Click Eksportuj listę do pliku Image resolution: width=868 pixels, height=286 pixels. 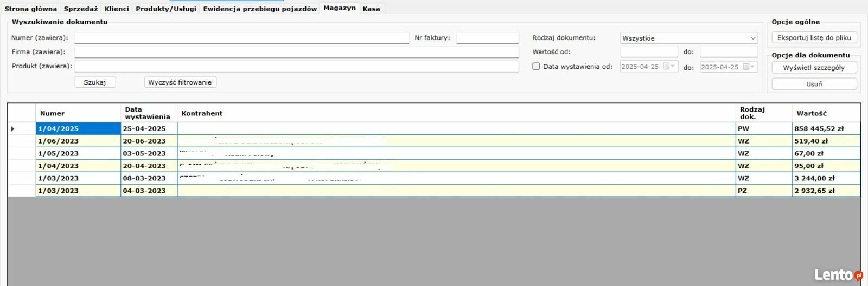point(814,38)
